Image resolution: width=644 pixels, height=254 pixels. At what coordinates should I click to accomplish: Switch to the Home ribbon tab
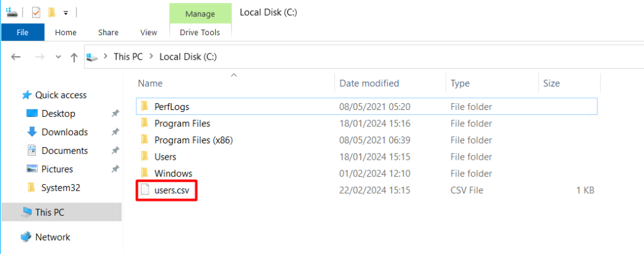click(65, 32)
